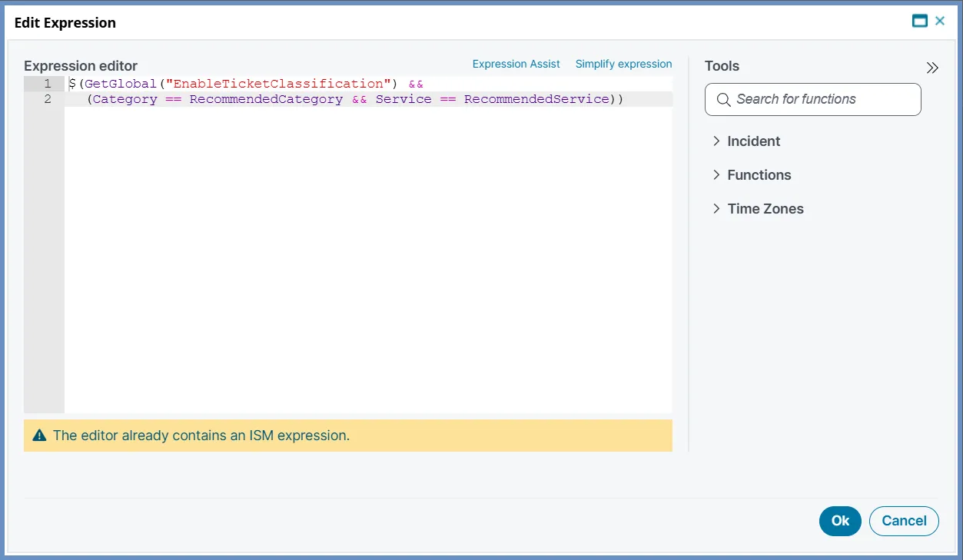Focus the Search for functions field
This screenshot has height=560, width=963.
pyautogui.click(x=813, y=99)
